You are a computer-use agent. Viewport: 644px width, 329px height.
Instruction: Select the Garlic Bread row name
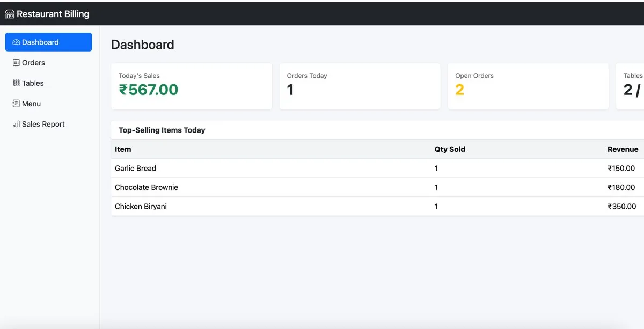click(x=135, y=169)
